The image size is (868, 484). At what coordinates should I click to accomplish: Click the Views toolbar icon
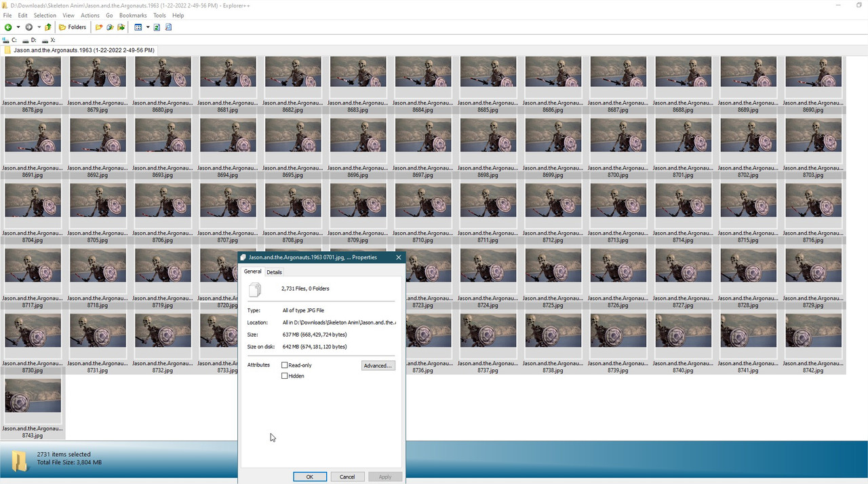(138, 27)
